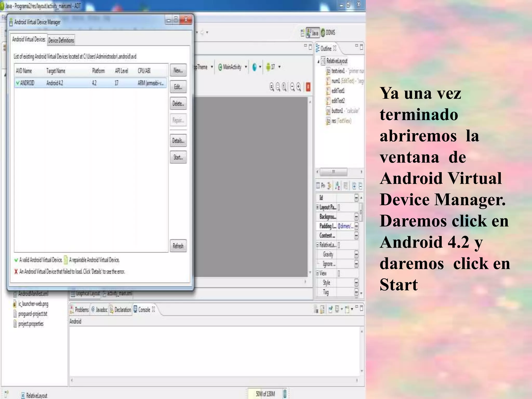Clear the Console with its toolbar icon
Screen dimensions: 532x399
pos(316,309)
